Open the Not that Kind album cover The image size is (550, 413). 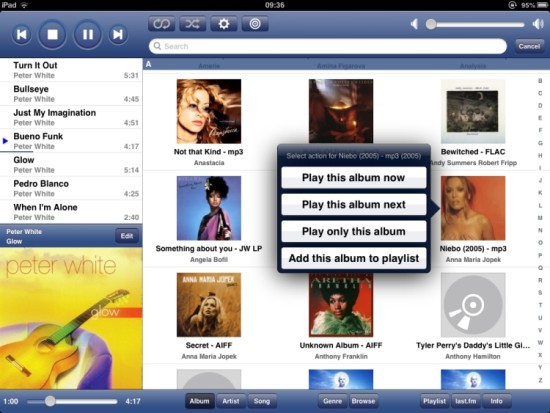pyautogui.click(x=209, y=111)
